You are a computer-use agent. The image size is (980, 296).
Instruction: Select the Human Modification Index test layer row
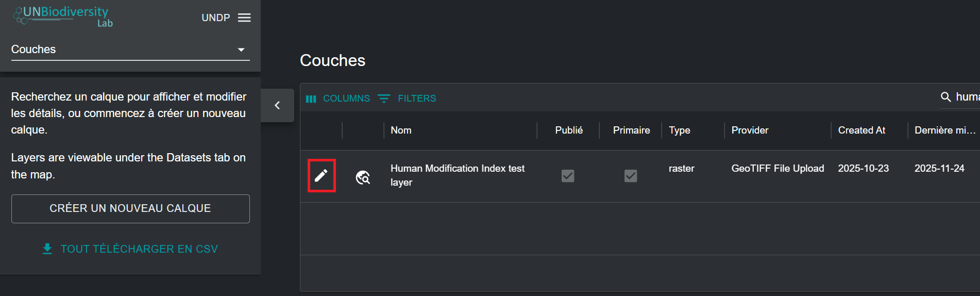point(457,175)
